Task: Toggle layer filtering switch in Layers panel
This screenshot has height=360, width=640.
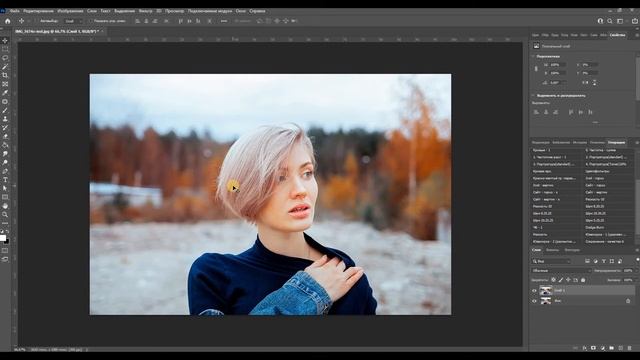Action: [x=638, y=260]
